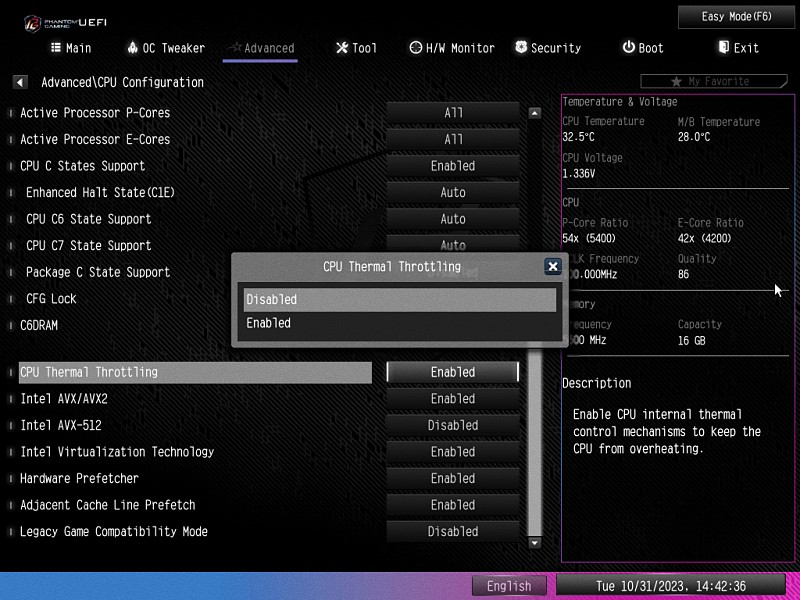Click the scroll up arrow of settings list
The image size is (800, 600).
click(534, 113)
